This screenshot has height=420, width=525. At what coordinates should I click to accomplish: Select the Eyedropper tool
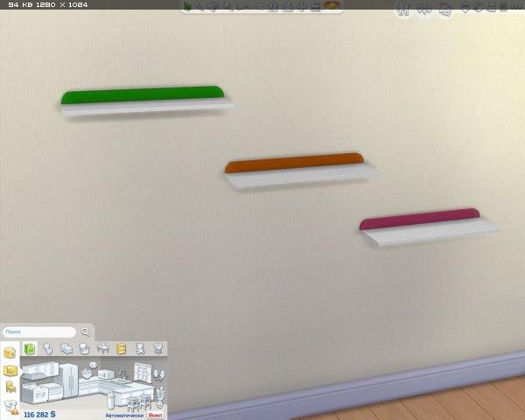click(x=199, y=6)
